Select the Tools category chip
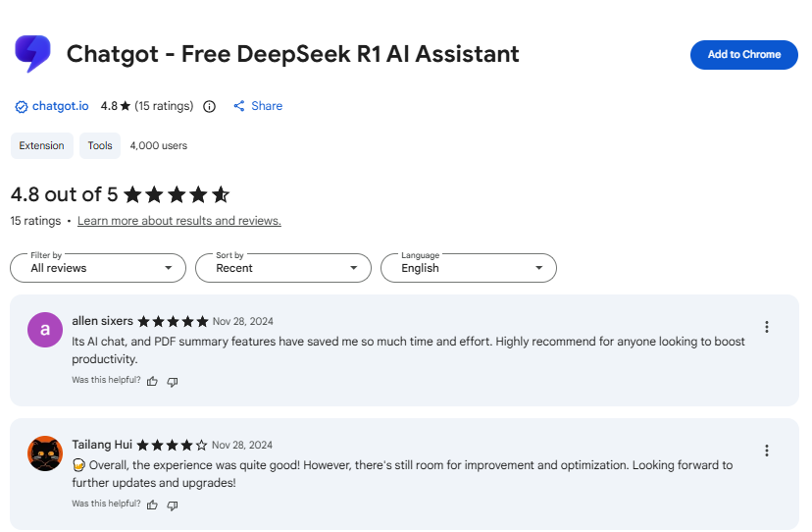 coord(100,145)
